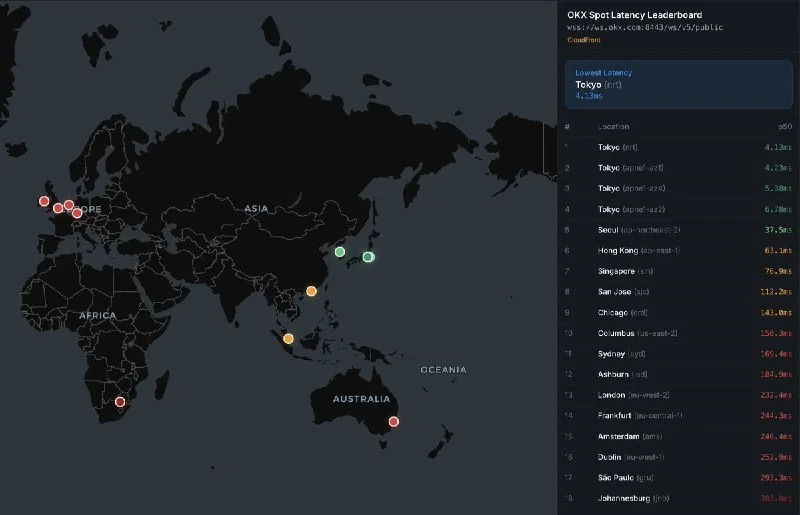Click the AFRICA label on the map
This screenshot has width=800, height=515.
97,315
